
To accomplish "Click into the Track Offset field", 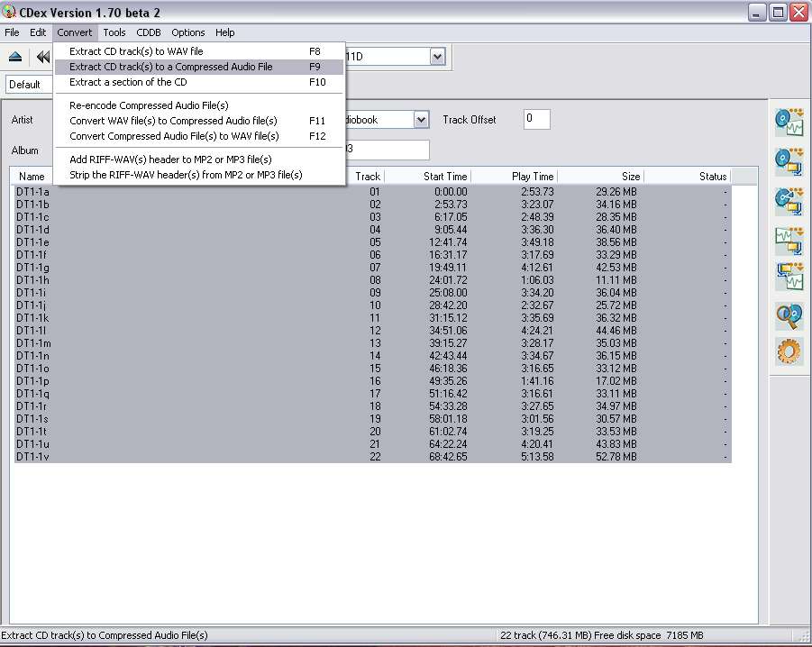I will pos(536,119).
